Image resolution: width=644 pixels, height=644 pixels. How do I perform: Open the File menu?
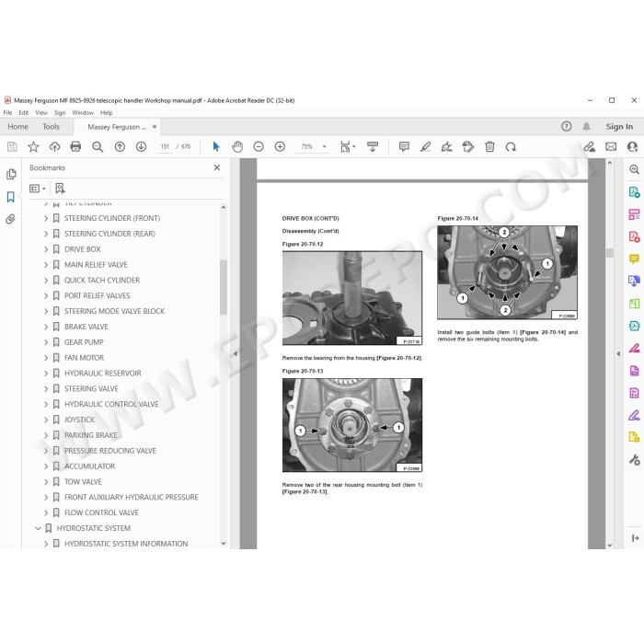click(x=7, y=112)
